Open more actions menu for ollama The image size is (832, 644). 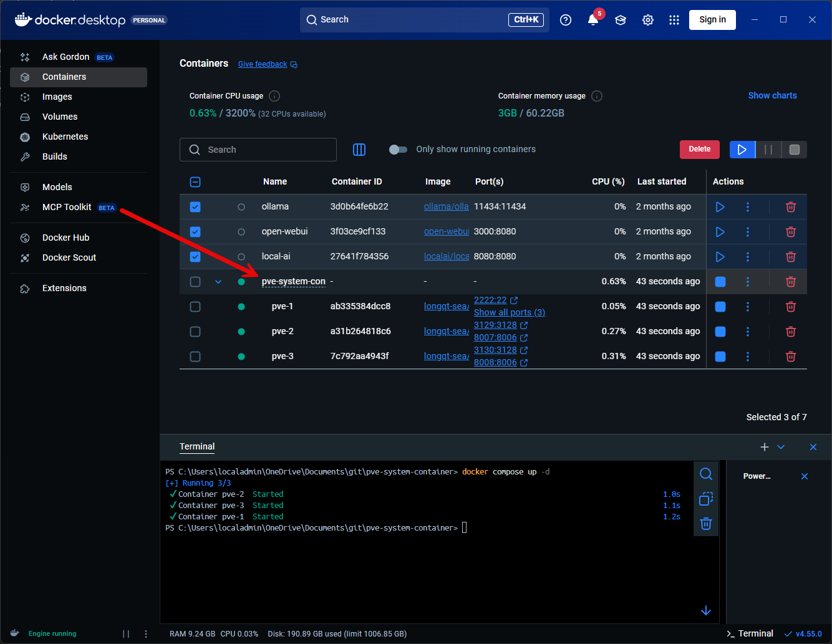(x=748, y=207)
